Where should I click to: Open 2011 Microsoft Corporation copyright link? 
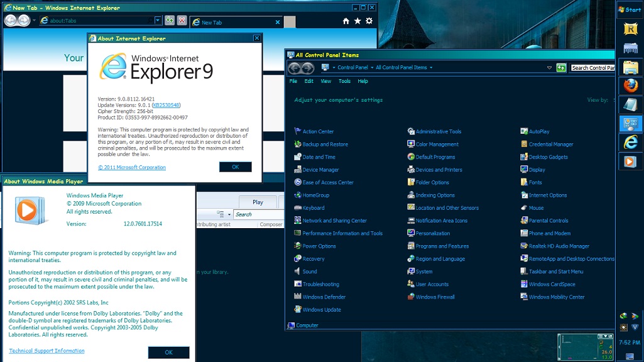[132, 167]
